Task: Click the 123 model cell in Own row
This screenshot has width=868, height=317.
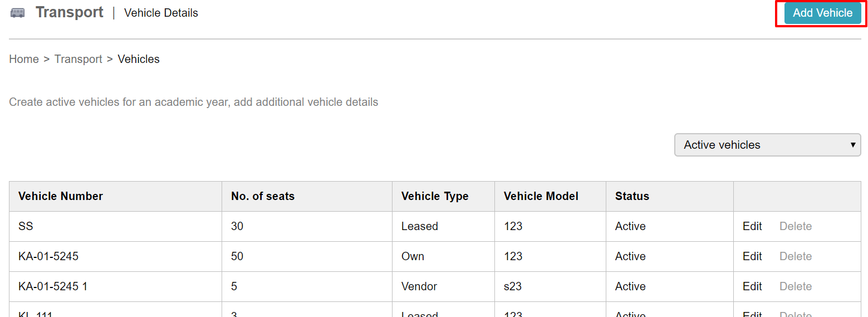Action: (551, 256)
